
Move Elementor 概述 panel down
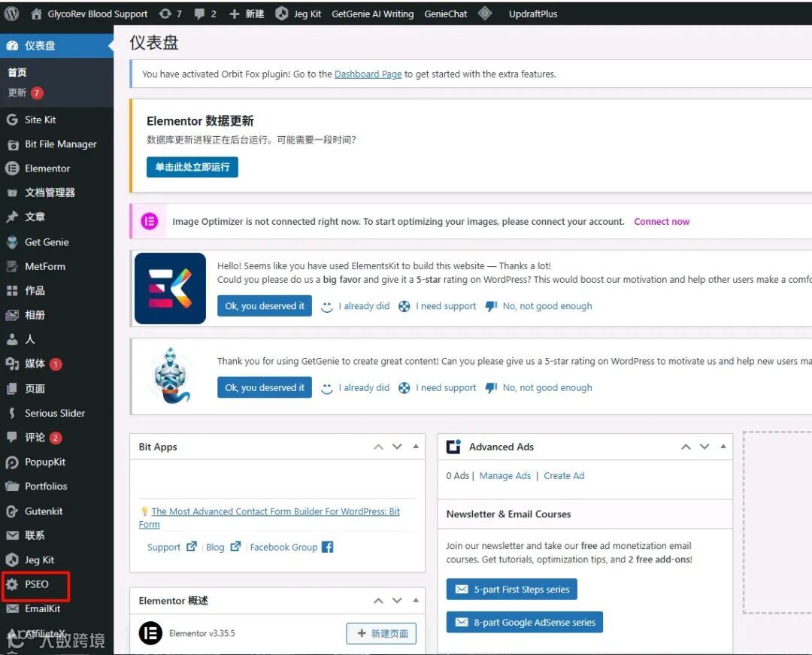coord(397,601)
